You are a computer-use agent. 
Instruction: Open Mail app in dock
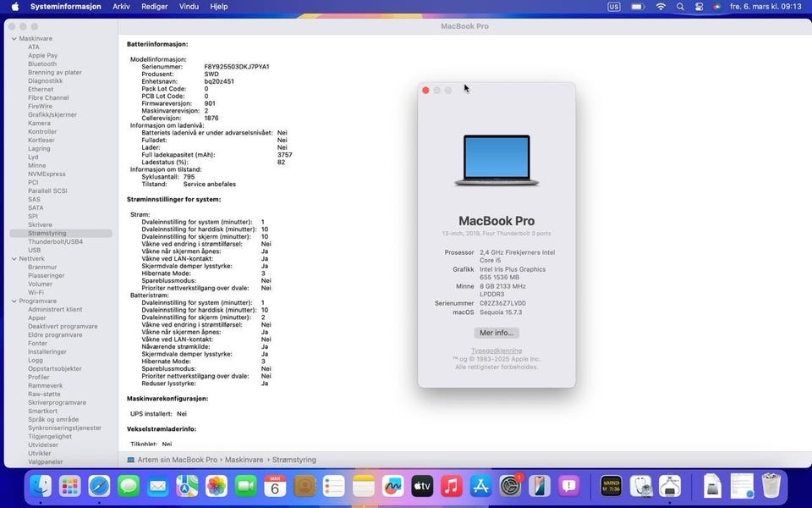[158, 486]
